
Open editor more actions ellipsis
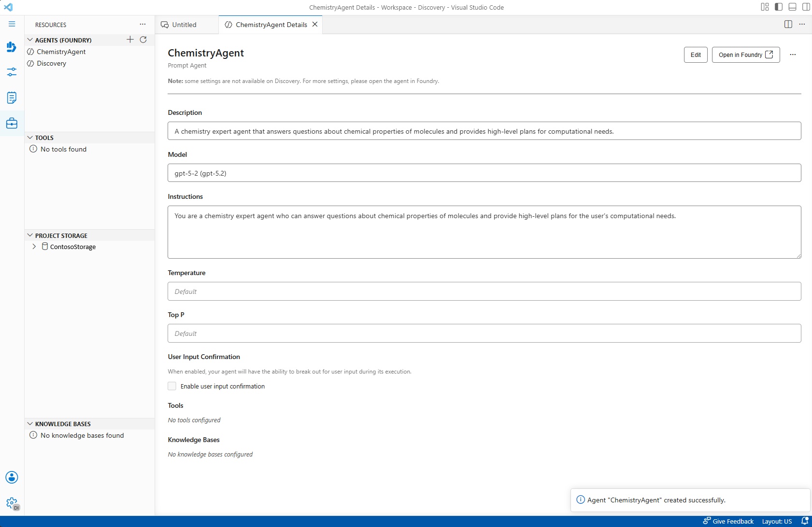[802, 24]
